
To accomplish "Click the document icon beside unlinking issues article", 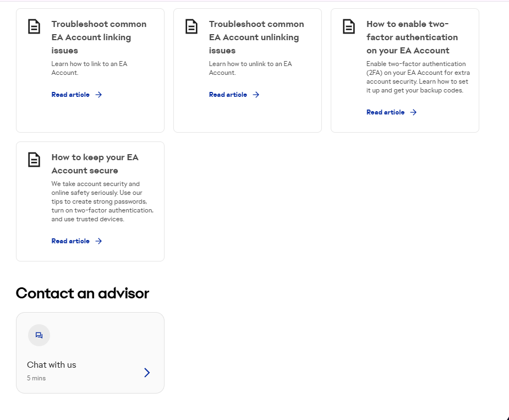I will (191, 26).
